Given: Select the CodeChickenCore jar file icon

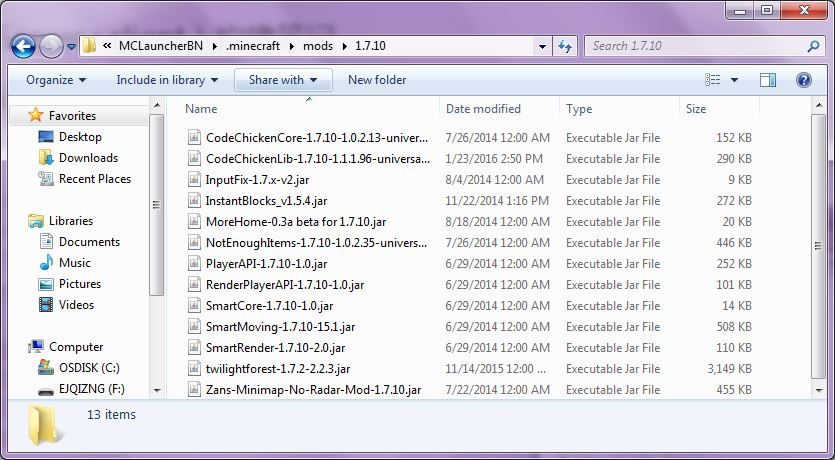Looking at the screenshot, I should (x=194, y=137).
